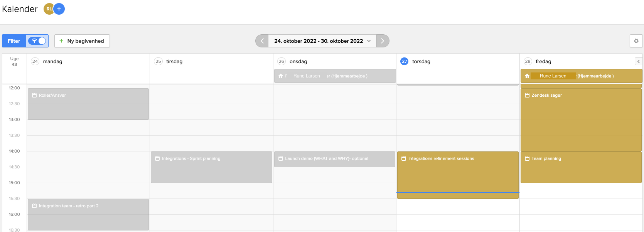
Task: Open Integrations - Sprint planning event
Action: 211,167
